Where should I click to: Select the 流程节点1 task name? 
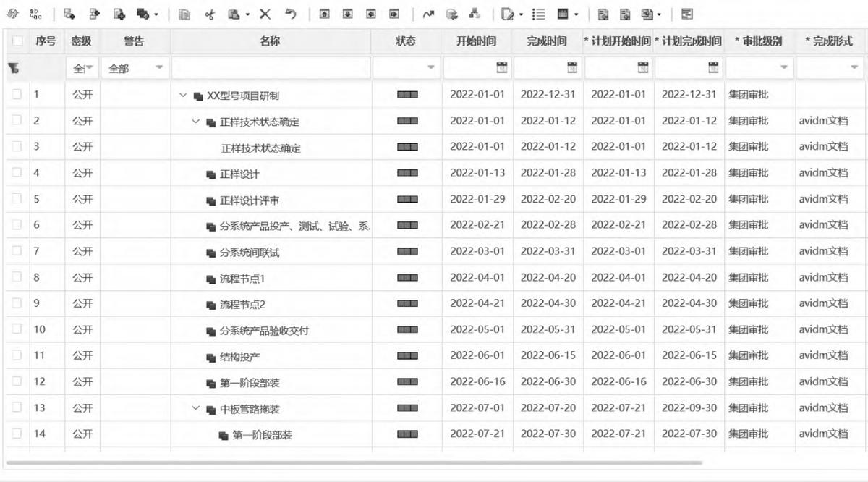pyautogui.click(x=242, y=279)
